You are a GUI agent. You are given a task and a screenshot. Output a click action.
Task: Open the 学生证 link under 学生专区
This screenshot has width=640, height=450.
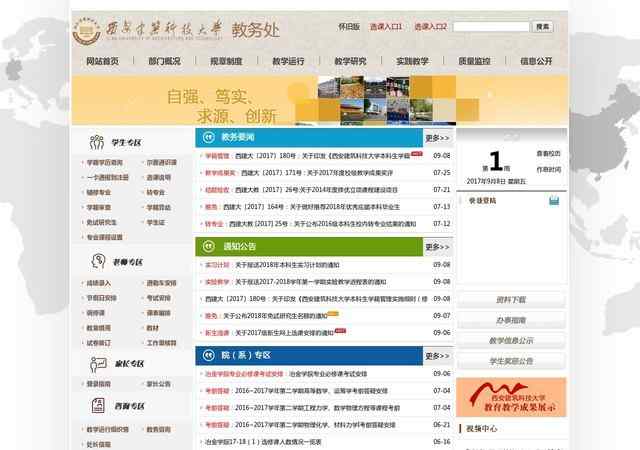155,222
